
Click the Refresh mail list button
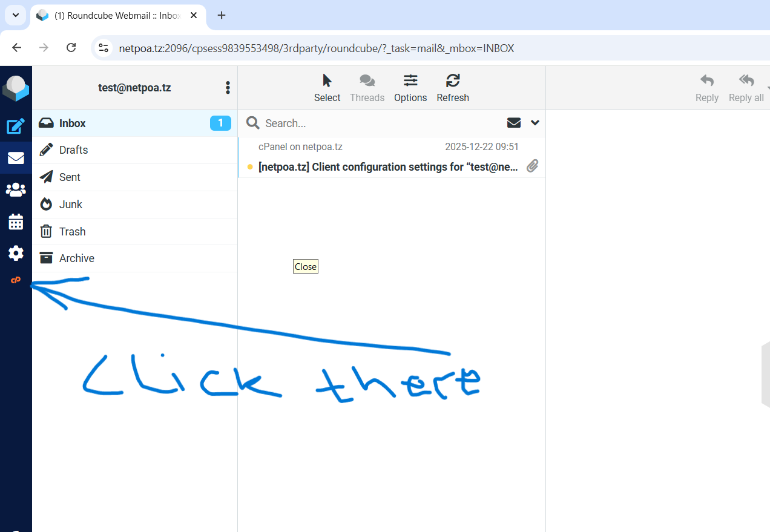pos(452,88)
